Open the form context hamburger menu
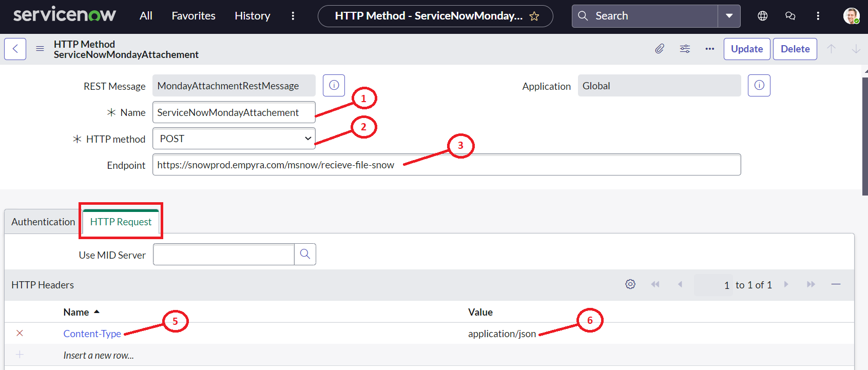 point(40,49)
